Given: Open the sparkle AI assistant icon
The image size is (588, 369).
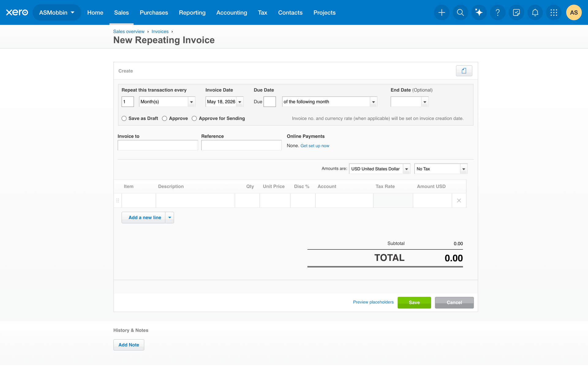Looking at the screenshot, I should 479,13.
